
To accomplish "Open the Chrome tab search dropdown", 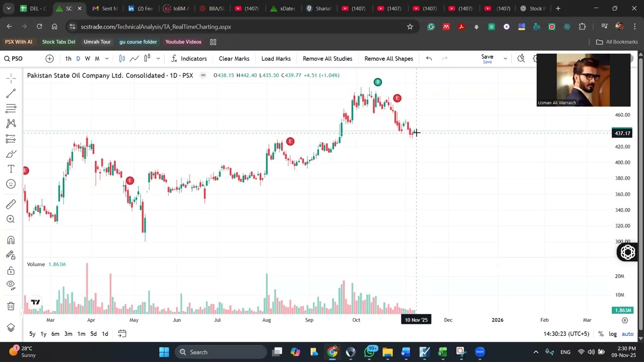I will (x=9, y=9).
